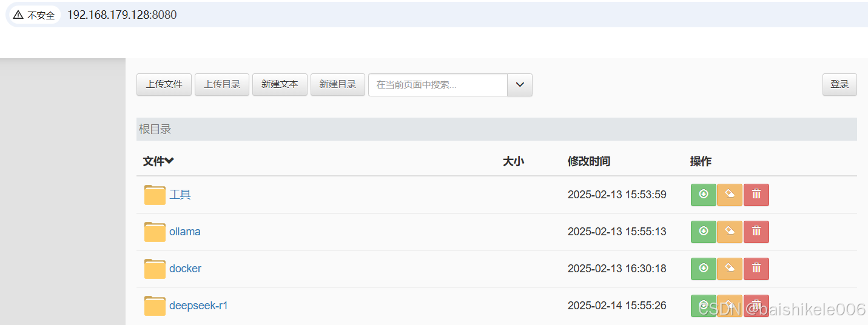Sort by 文件 column header

coord(158,161)
